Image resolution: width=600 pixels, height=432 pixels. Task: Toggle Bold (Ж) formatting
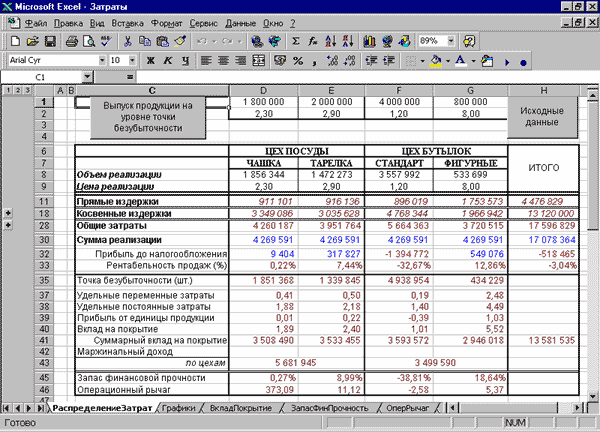pyautogui.click(x=151, y=60)
